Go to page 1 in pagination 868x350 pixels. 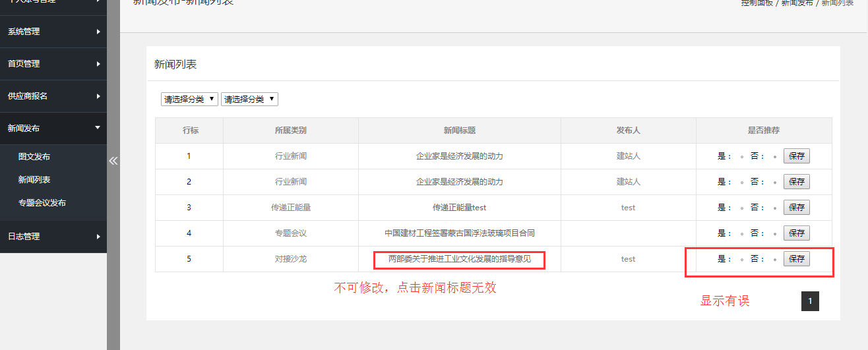pos(810,301)
